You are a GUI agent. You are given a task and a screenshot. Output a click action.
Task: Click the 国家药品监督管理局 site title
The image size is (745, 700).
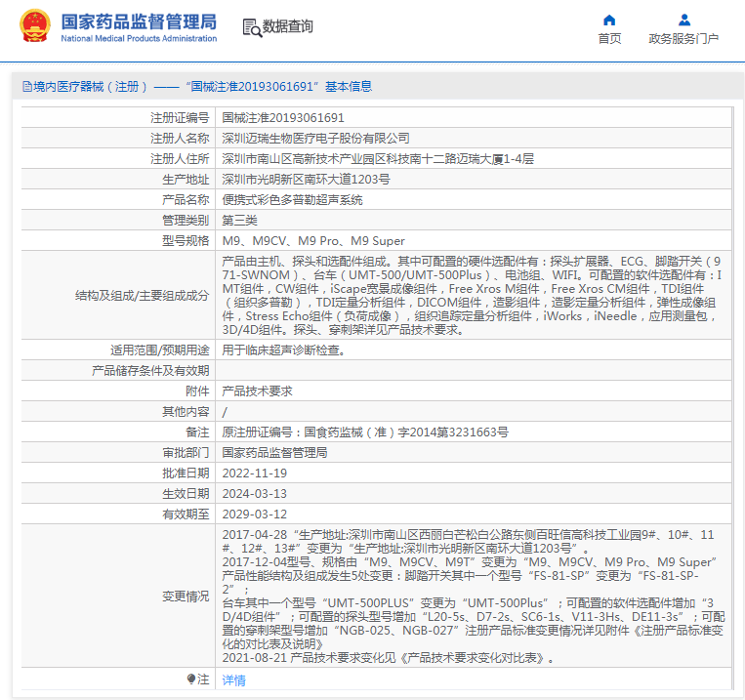(139, 21)
